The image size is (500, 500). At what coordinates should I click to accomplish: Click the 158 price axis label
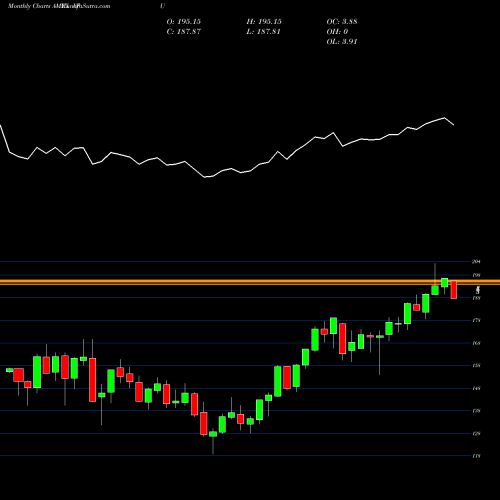point(476,366)
